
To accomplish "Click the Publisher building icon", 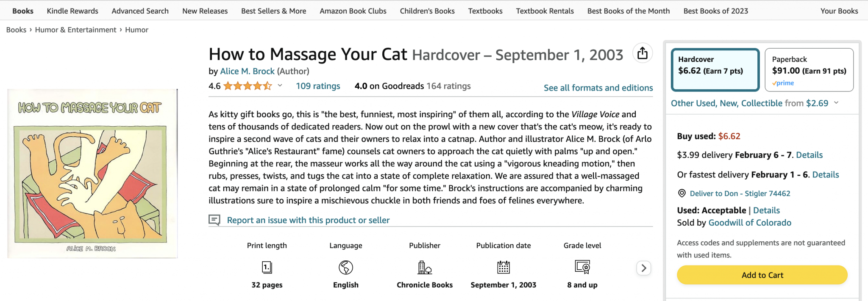I will coord(425,267).
